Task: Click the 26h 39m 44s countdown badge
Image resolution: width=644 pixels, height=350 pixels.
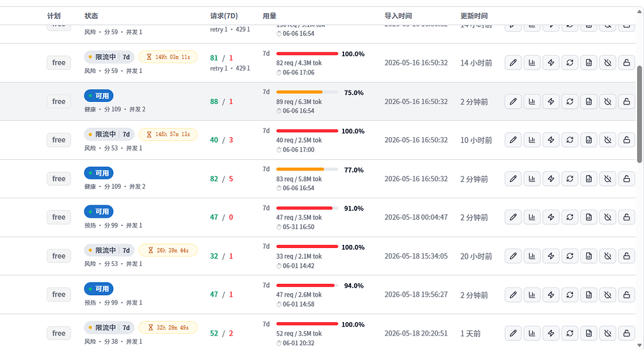Action: [x=168, y=250]
